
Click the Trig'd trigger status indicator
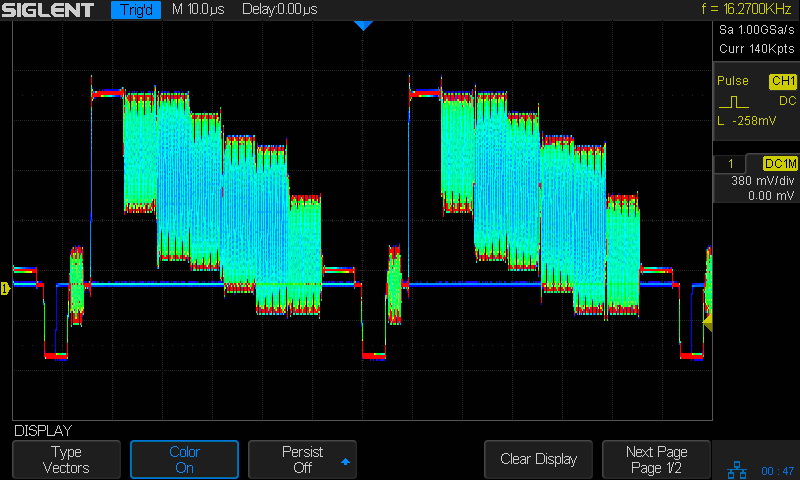(x=136, y=10)
